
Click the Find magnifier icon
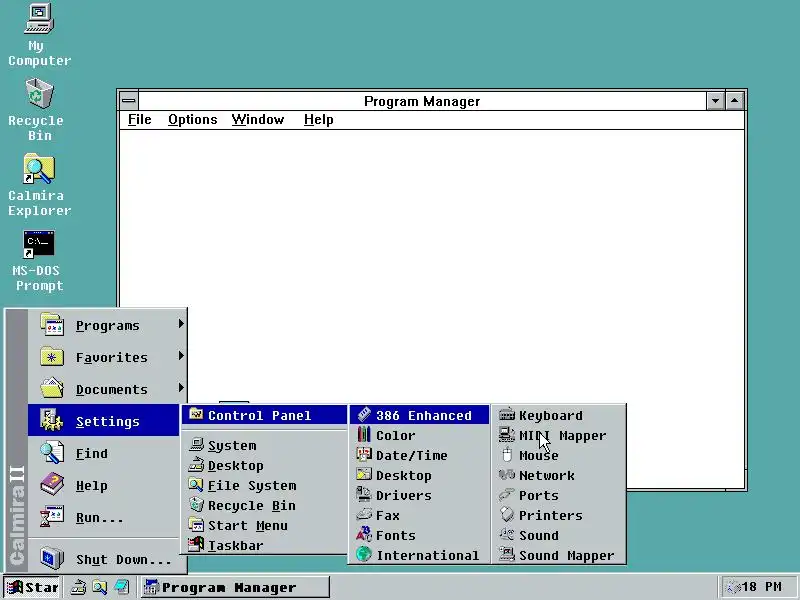(x=52, y=453)
